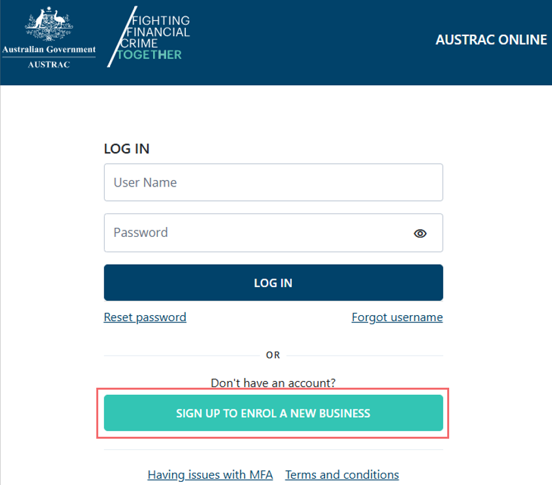552x485 pixels.
Task: Focus the User Name input field
Action: (x=273, y=182)
